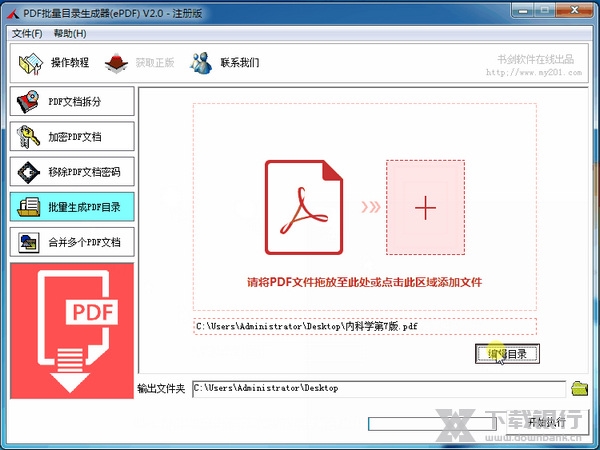Open the 文件(F) menu
600x450 pixels.
tap(27, 34)
